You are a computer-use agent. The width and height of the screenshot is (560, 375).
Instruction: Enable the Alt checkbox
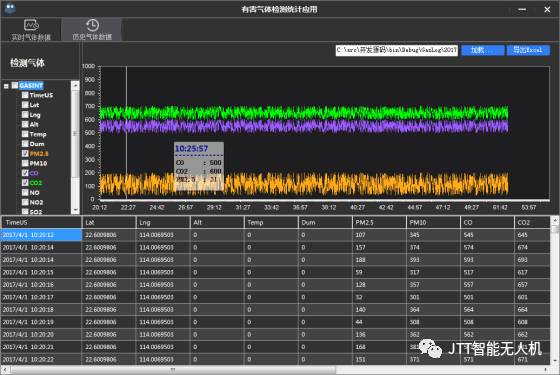[x=25, y=124]
